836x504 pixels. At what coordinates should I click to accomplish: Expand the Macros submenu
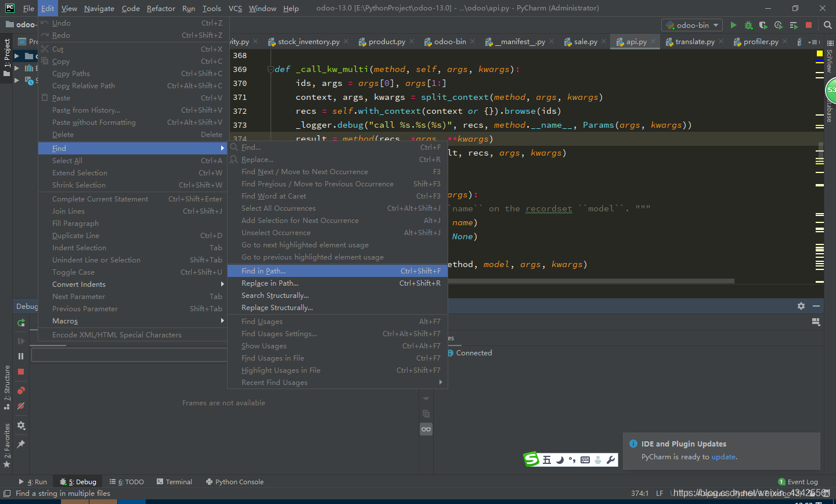(x=132, y=321)
